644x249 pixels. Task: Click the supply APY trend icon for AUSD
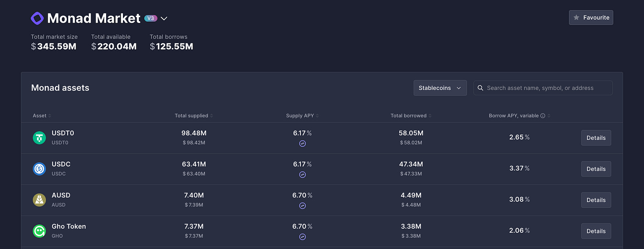click(303, 206)
